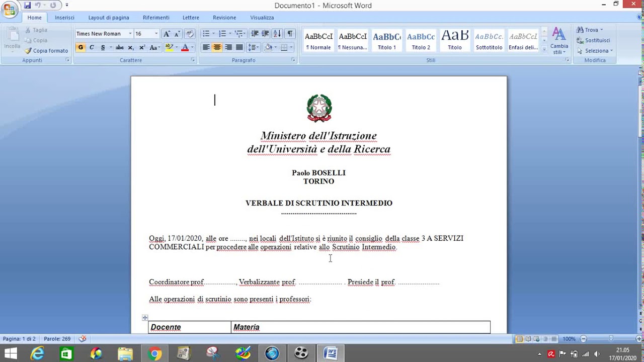Screen dimensions: 644x362
Task: Open the Lettere tab
Action: [x=191, y=18]
